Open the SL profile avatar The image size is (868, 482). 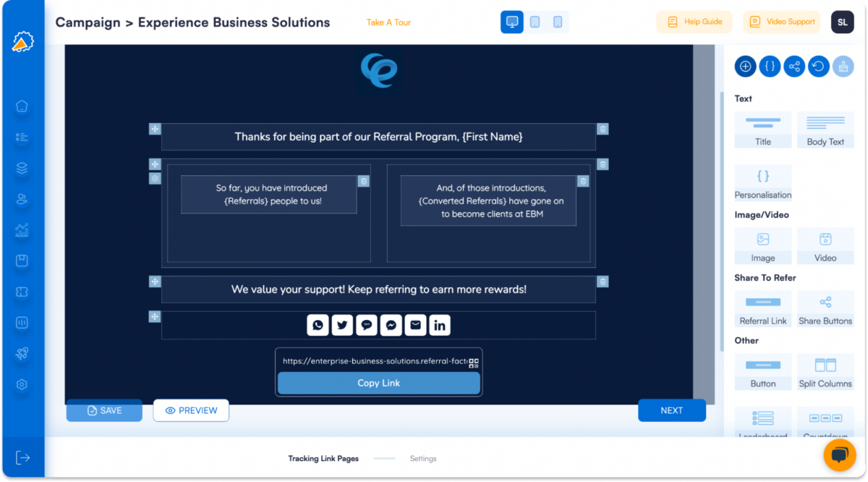tap(842, 22)
